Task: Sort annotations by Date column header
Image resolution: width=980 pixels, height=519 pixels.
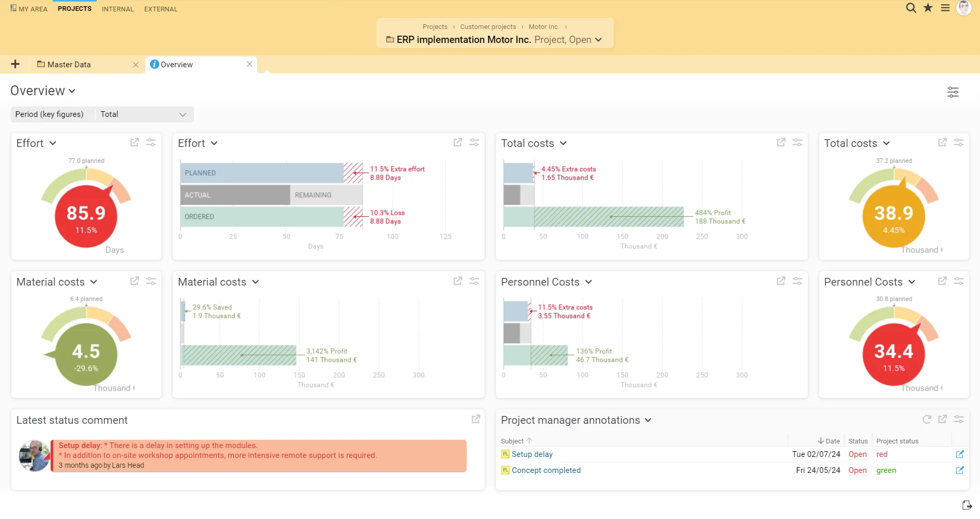Action: click(829, 441)
